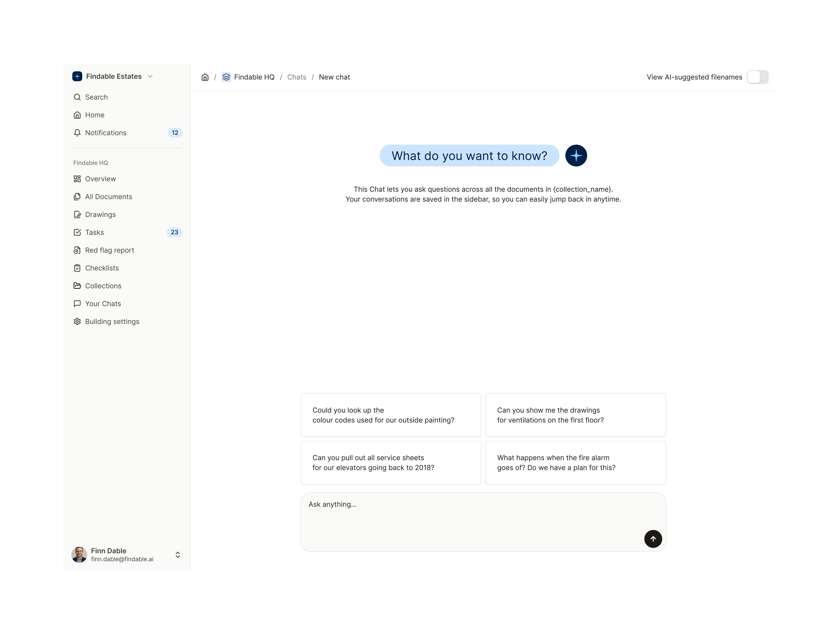840x634 pixels.
Task: Go to Findable HQ breadcrumb link
Action: pyautogui.click(x=254, y=77)
